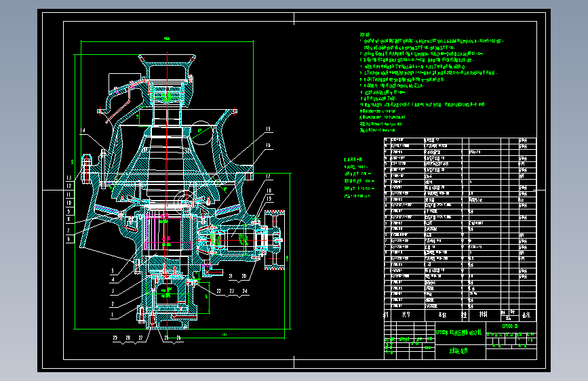Select part balloon number 18
Viewport: 588px width, 381px height.
pos(269,191)
